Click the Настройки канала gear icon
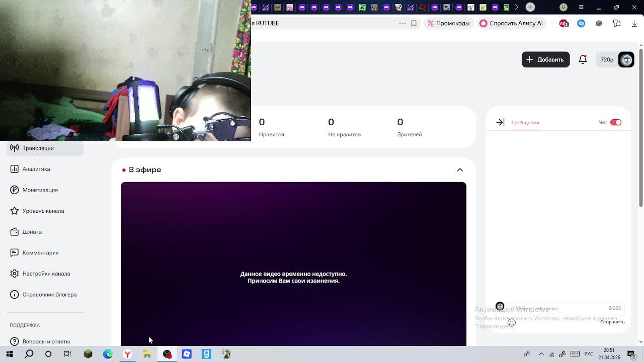The width and height of the screenshot is (644, 362). pos(15,274)
